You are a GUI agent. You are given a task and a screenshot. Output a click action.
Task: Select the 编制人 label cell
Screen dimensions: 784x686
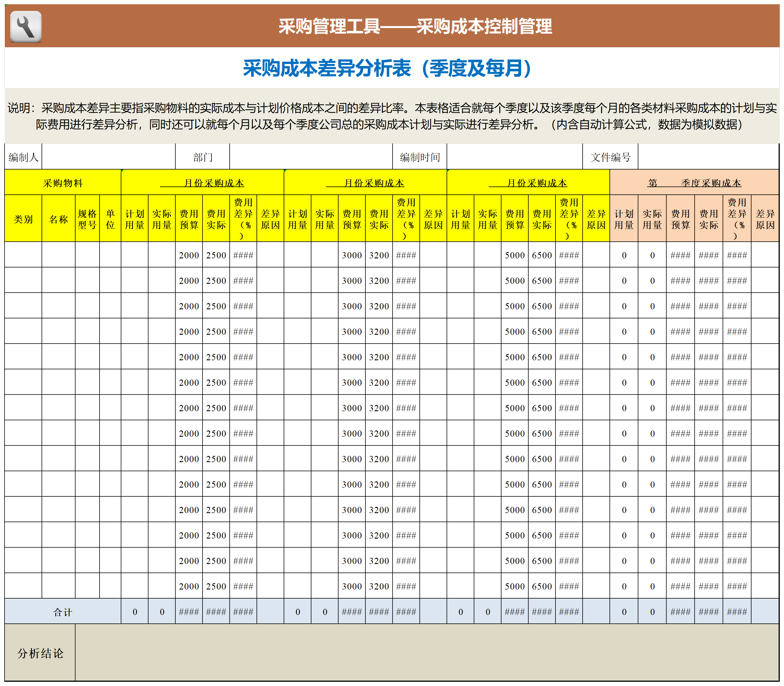click(23, 157)
